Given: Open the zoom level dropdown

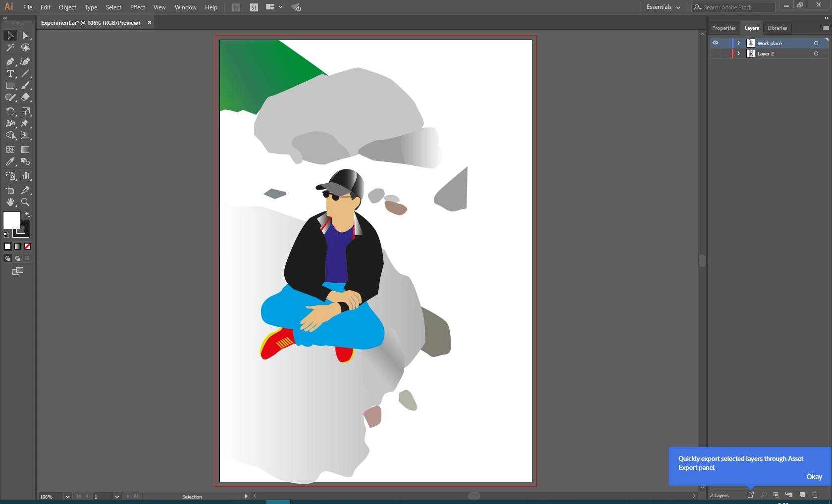Looking at the screenshot, I should [67, 497].
